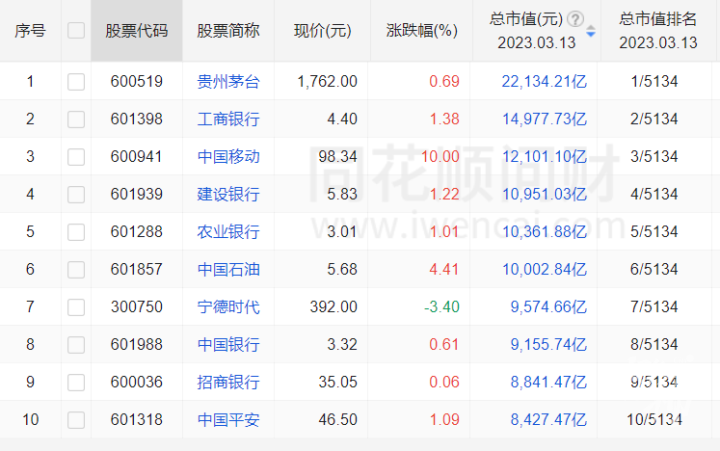Click the ranking 1/5134
Screen dimensions: 720x451
pos(654,82)
